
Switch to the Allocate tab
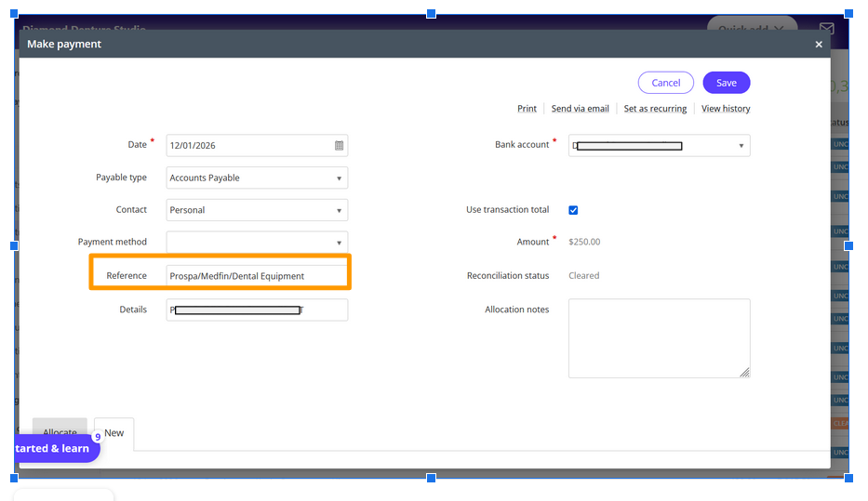[60, 428]
